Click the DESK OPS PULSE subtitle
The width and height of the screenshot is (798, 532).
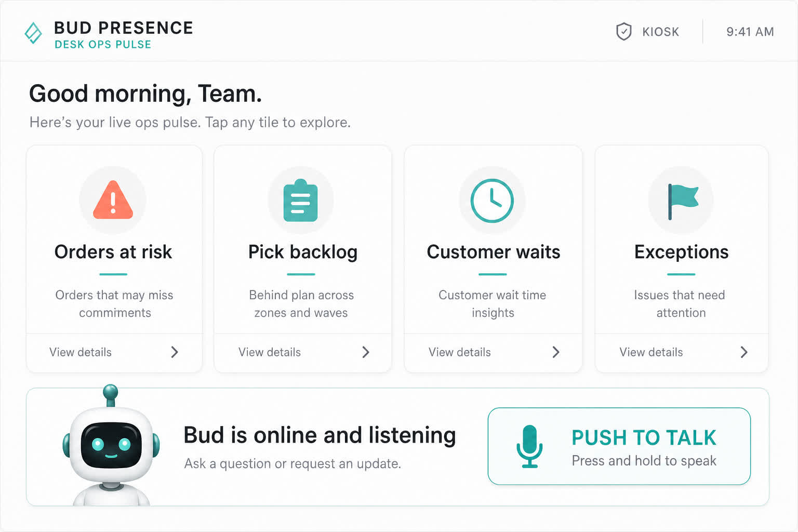tap(103, 45)
